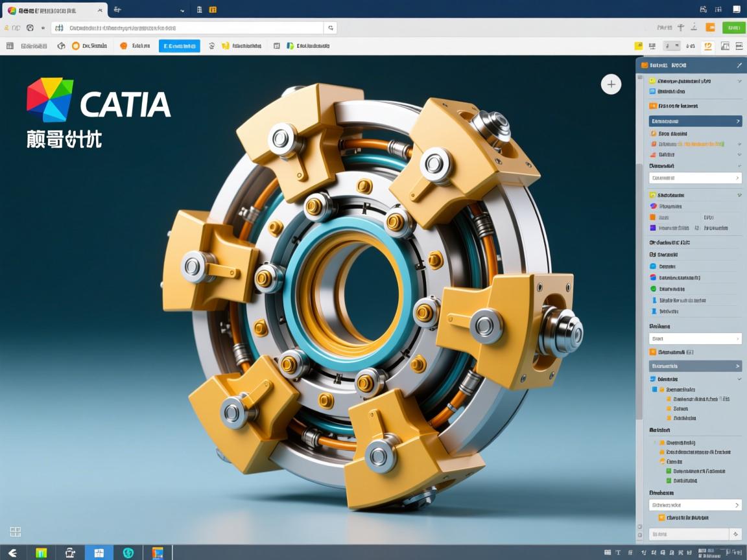This screenshot has width=747, height=560.
Task: Click the pin icon in the side panel header
Action: (739, 65)
